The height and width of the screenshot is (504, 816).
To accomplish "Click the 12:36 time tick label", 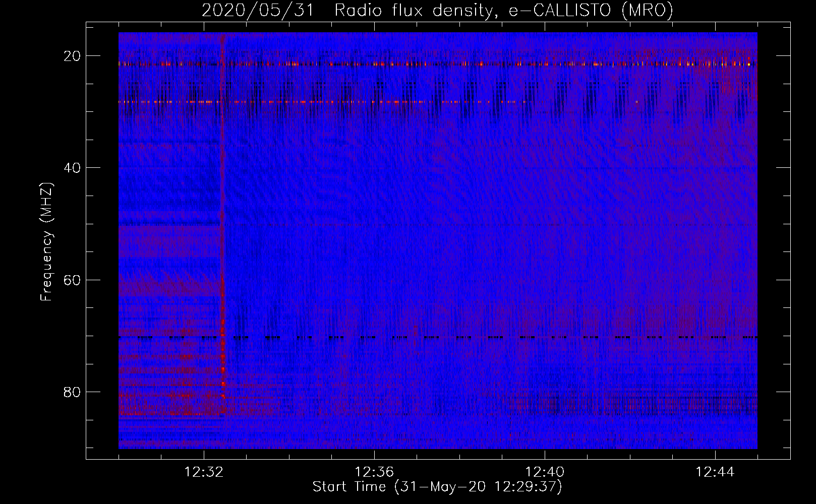I will pyautogui.click(x=374, y=472).
